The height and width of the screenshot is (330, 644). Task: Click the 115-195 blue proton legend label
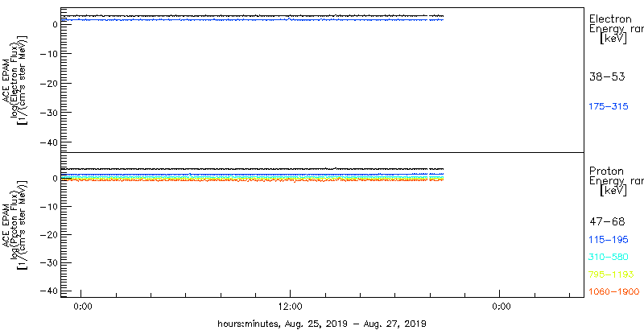point(609,240)
